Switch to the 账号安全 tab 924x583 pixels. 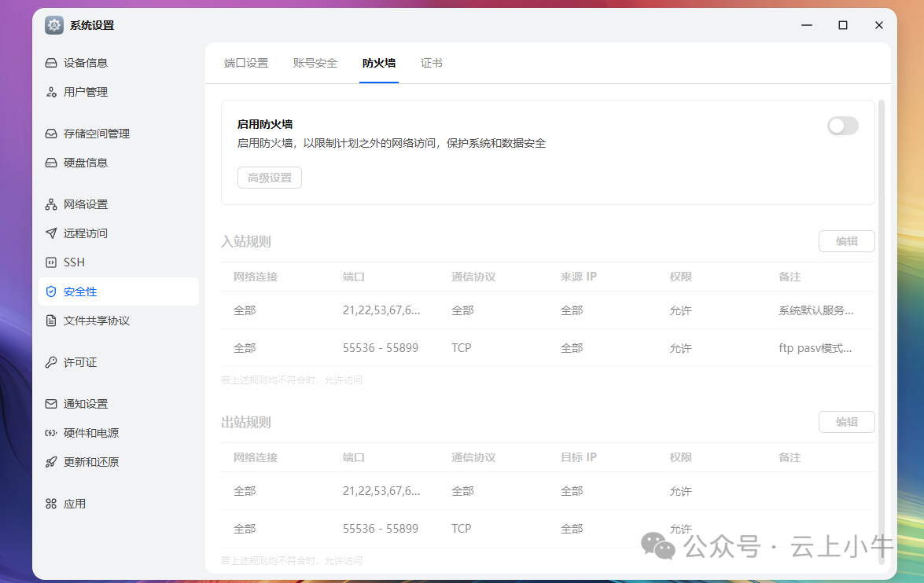(x=315, y=64)
